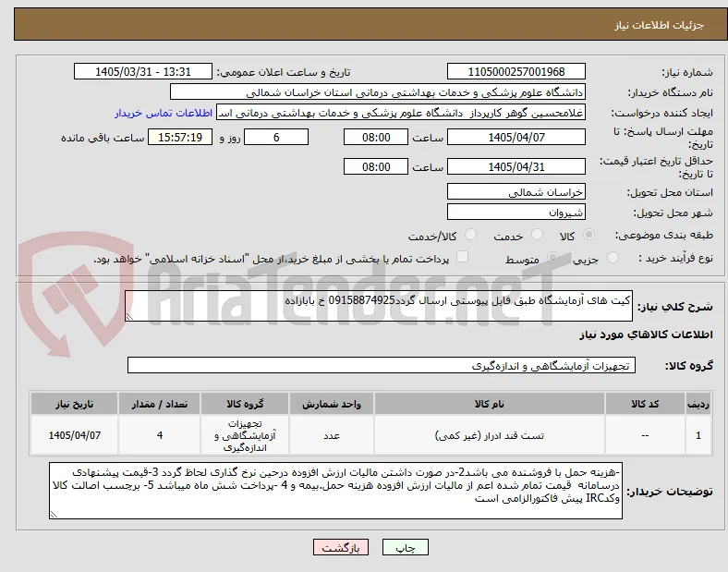The width and height of the screenshot is (728, 572).
Task: Click the item group cell تجهیزات آزمایشگاهی و اندازه‌گیری
Action: pos(245,435)
